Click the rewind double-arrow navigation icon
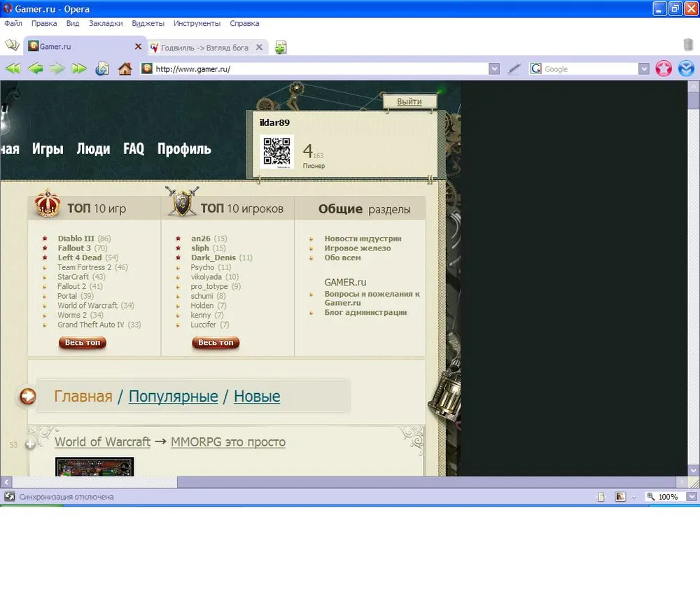700x615 pixels. (x=13, y=69)
